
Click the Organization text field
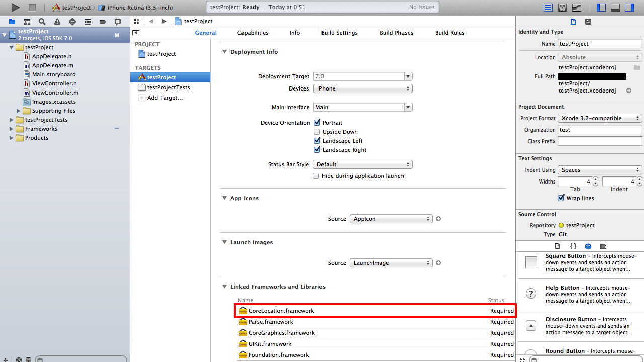600,130
